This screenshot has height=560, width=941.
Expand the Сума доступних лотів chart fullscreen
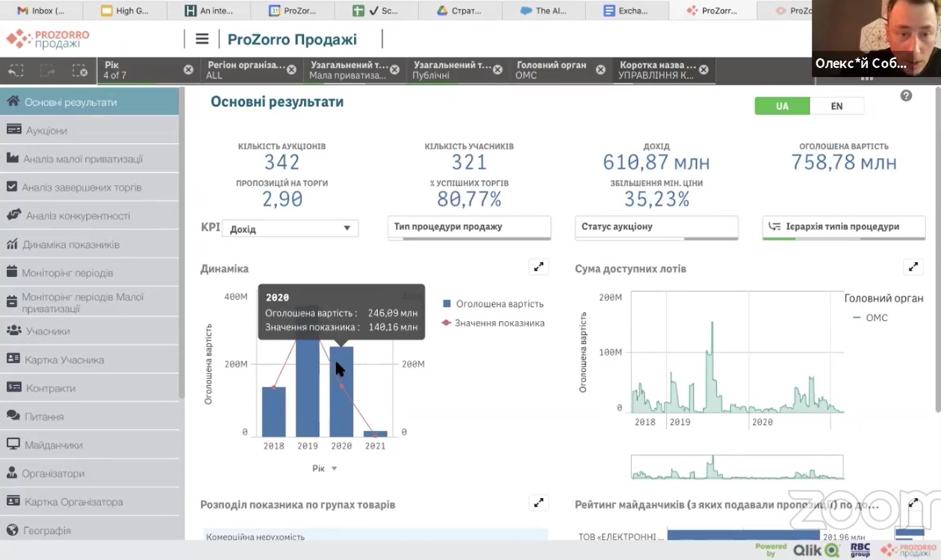pos(913,267)
